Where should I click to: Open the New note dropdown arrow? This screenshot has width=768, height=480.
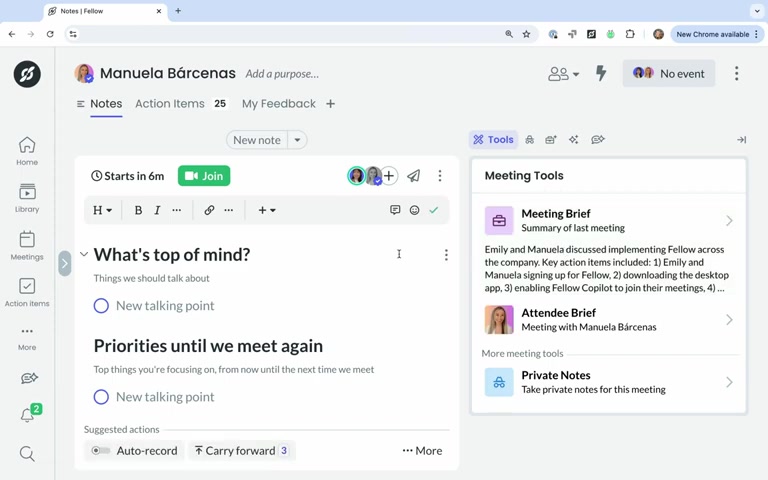297,140
